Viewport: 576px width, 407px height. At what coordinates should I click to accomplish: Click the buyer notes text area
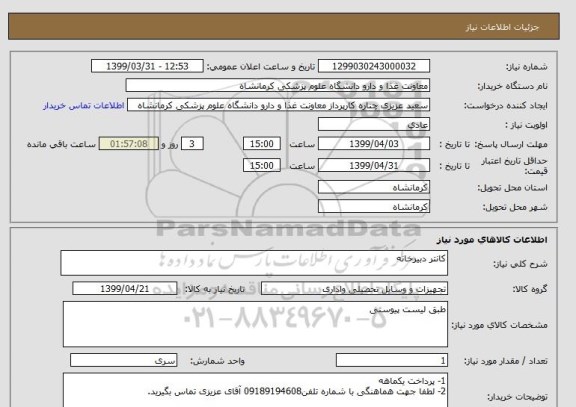coord(255,390)
